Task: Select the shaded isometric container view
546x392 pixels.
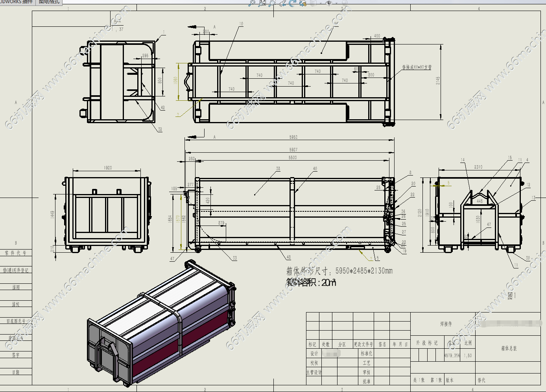Action: pos(161,323)
